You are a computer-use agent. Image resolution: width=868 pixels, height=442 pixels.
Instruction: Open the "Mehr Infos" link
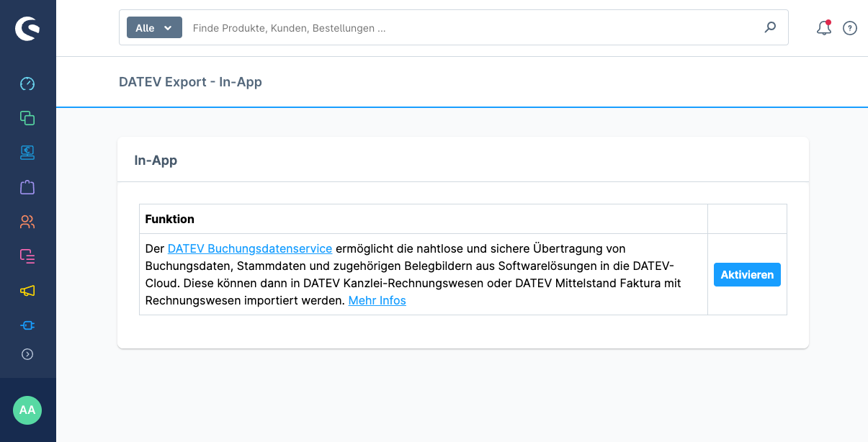tap(377, 300)
